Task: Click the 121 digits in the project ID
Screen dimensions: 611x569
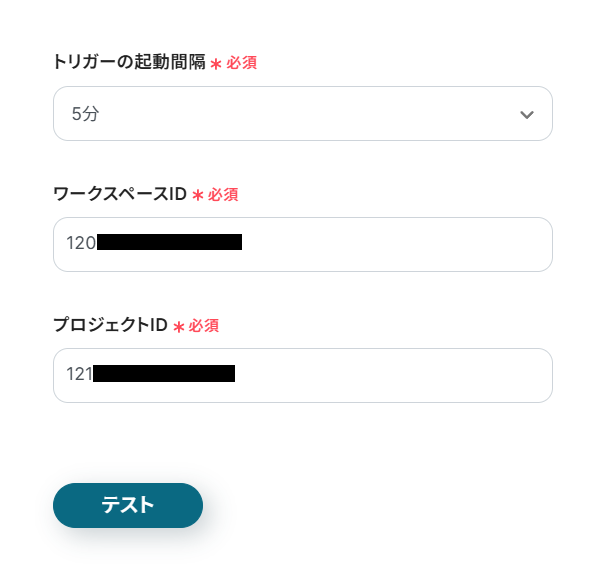Action: tap(79, 374)
